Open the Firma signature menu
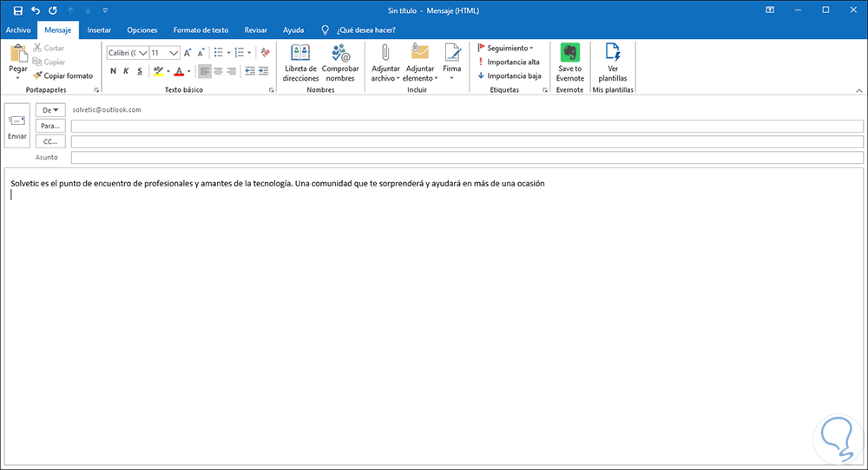The image size is (868, 470). [451, 62]
